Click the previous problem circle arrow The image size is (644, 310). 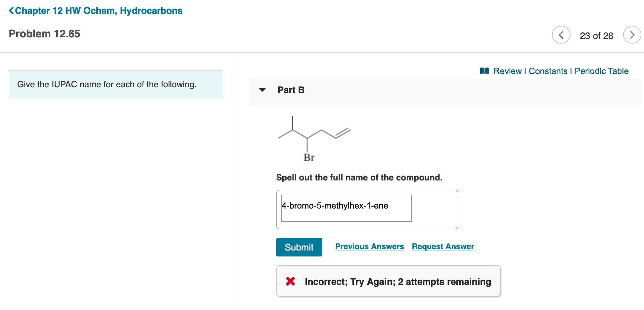[561, 35]
